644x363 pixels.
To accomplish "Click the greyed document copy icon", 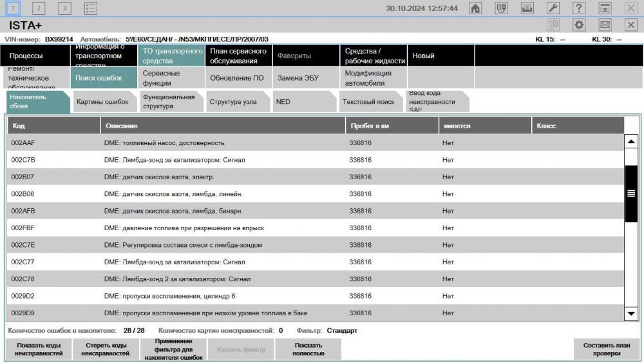I will tap(553, 25).
